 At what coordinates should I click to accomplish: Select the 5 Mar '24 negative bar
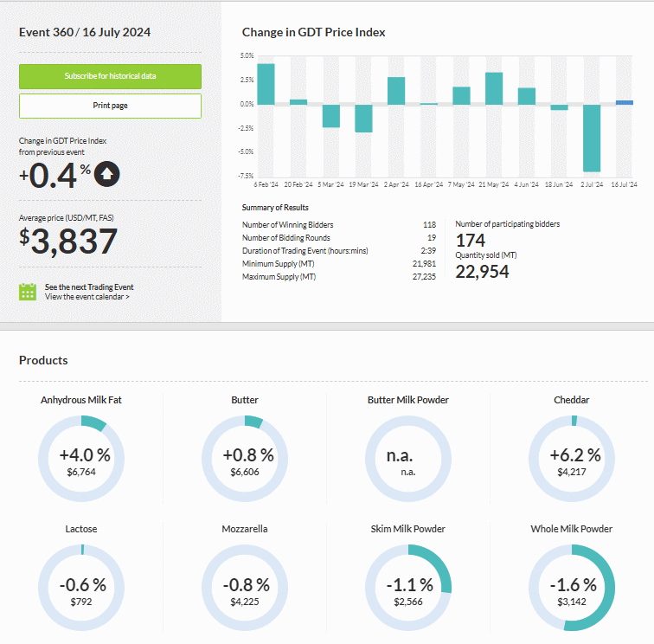point(330,116)
